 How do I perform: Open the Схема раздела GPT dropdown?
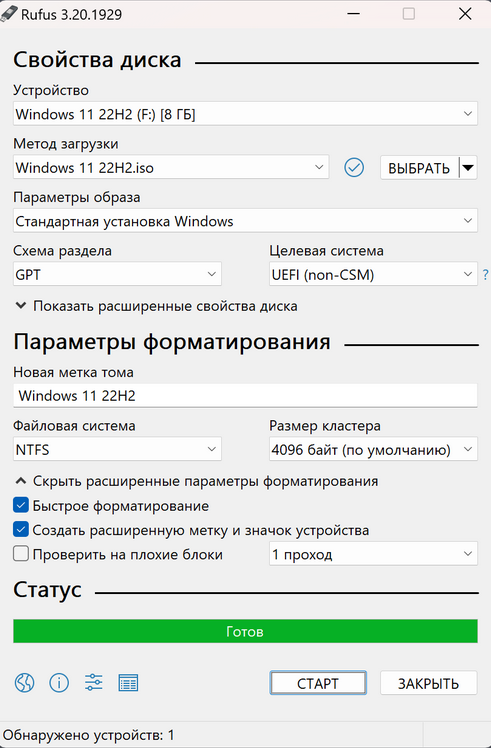point(117,274)
